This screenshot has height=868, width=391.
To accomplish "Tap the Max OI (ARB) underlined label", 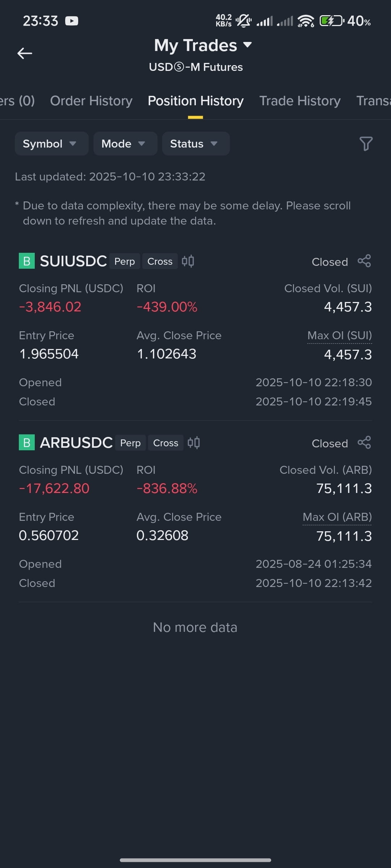I will coord(337,517).
